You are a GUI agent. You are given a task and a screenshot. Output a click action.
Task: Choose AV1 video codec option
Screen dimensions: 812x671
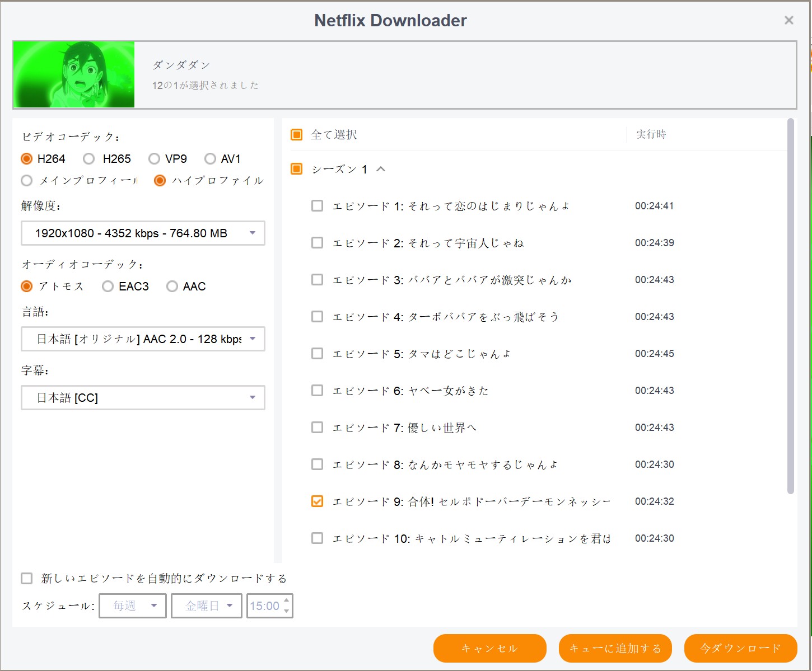[210, 159]
